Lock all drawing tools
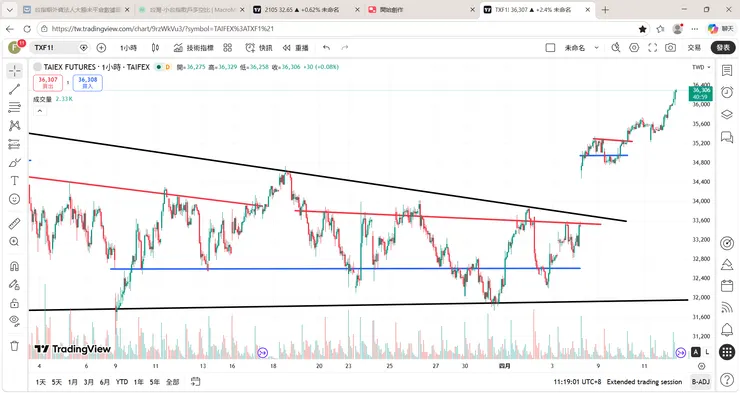740x393 pixels. pos(15,303)
